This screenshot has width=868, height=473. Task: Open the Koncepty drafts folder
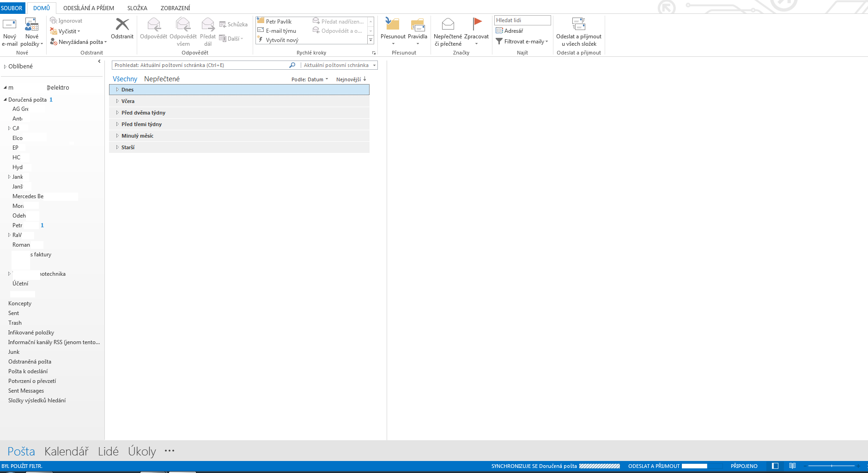20,303
